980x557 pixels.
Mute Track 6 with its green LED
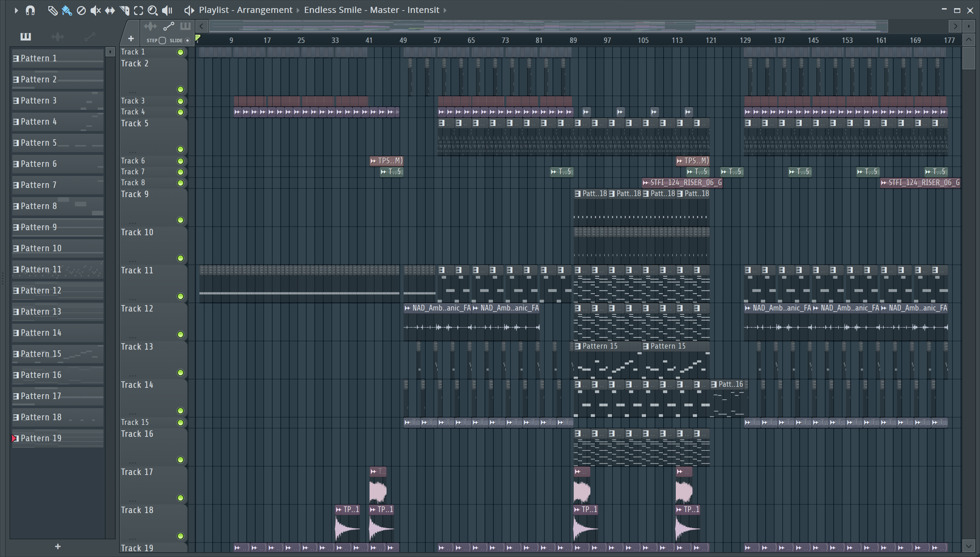tap(180, 161)
